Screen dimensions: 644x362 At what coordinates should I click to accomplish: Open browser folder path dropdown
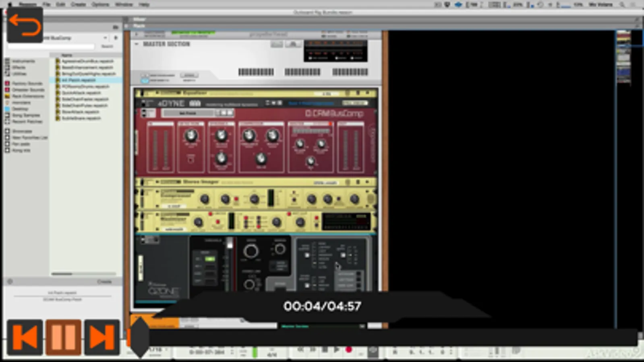106,38
